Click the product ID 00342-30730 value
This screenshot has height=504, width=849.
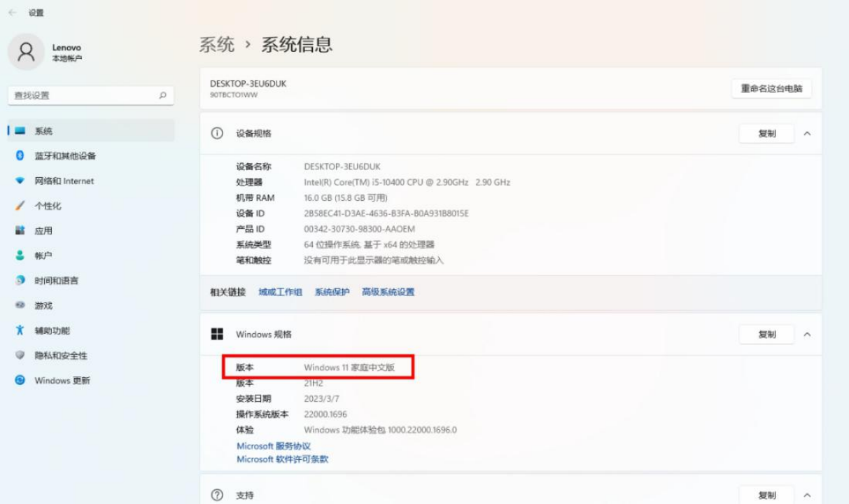tap(359, 229)
